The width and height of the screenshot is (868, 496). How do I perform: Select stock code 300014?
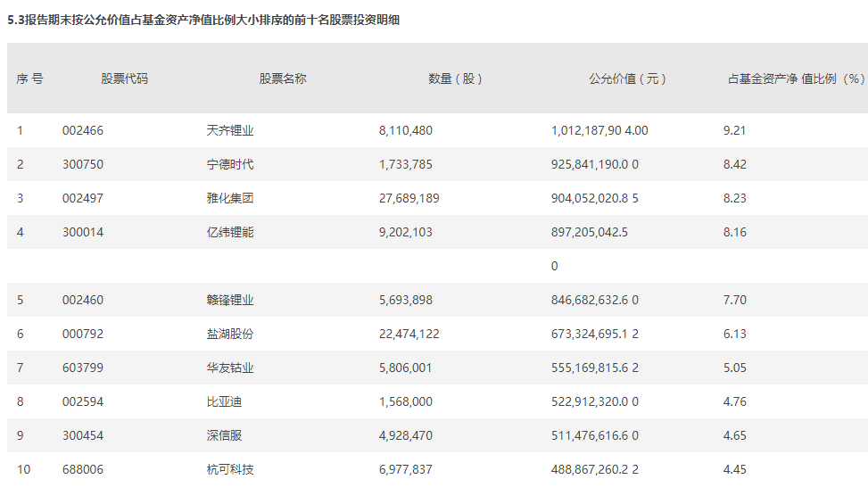(x=83, y=233)
